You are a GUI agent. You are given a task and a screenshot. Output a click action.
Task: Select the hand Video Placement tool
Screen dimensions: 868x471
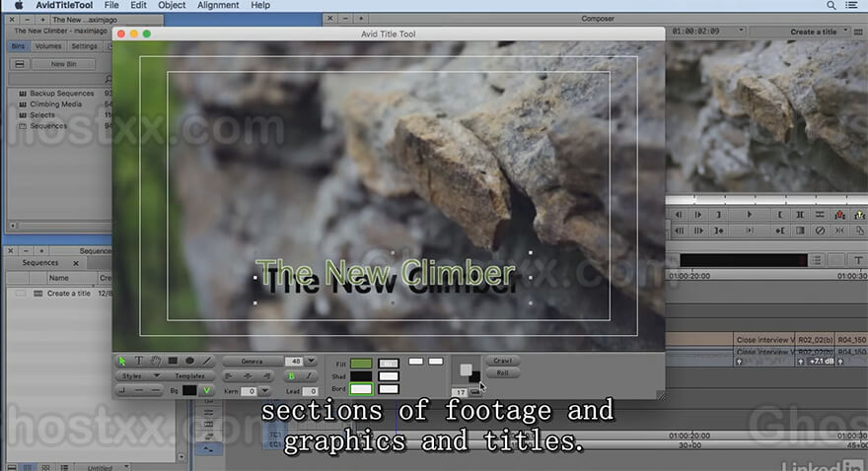(x=156, y=361)
